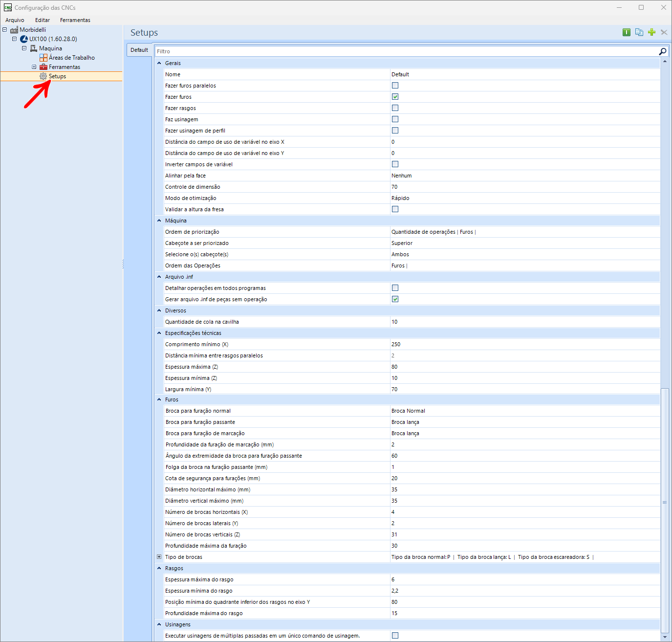Select Maquina in the tree
The image size is (672, 642).
pos(50,48)
